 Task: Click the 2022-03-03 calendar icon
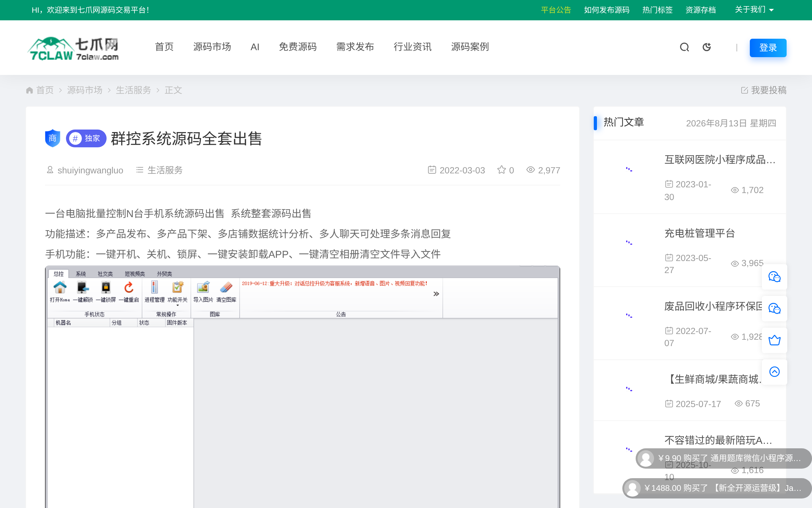pyautogui.click(x=432, y=170)
